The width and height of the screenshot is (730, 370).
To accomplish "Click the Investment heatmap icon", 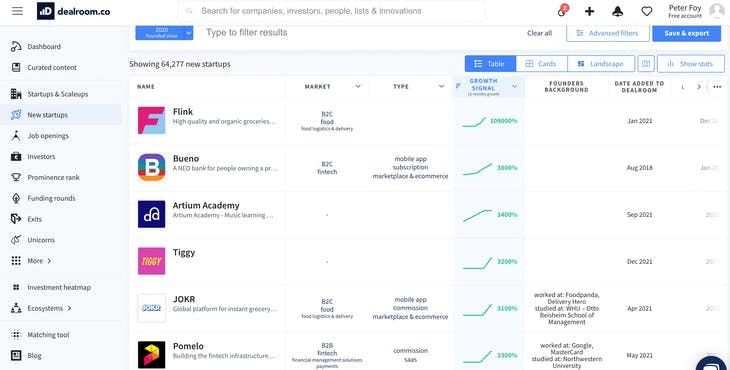I will click(x=16, y=287).
